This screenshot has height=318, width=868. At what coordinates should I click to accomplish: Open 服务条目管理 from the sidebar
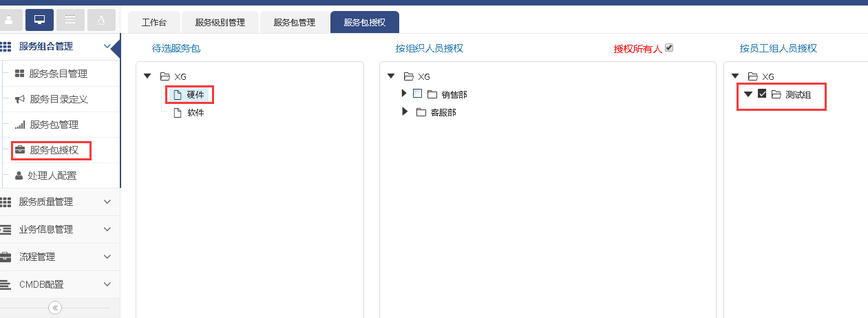click(58, 74)
